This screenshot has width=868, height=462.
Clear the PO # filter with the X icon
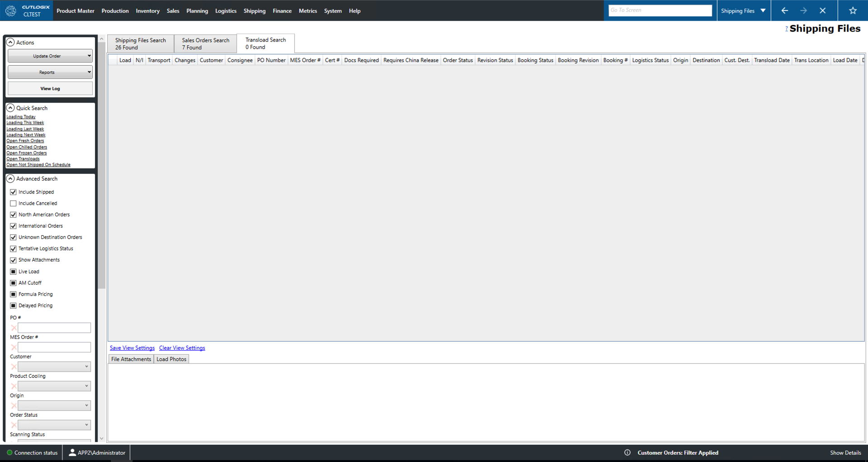point(13,328)
